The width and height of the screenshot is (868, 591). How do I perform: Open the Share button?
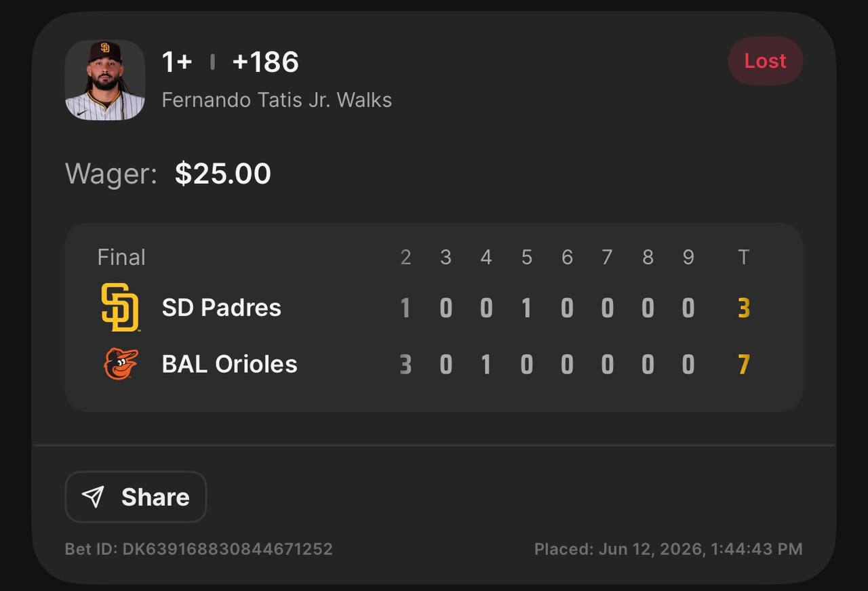136,497
